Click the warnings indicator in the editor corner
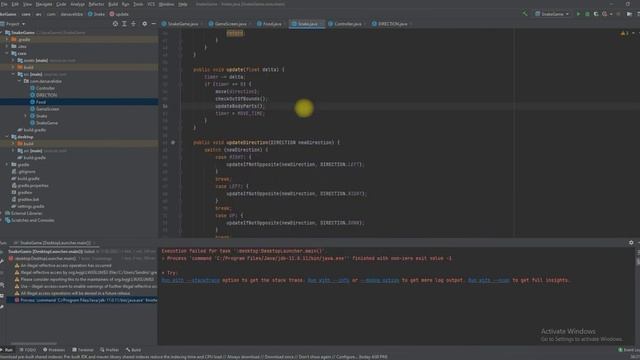The height and width of the screenshot is (360, 640). (x=625, y=33)
